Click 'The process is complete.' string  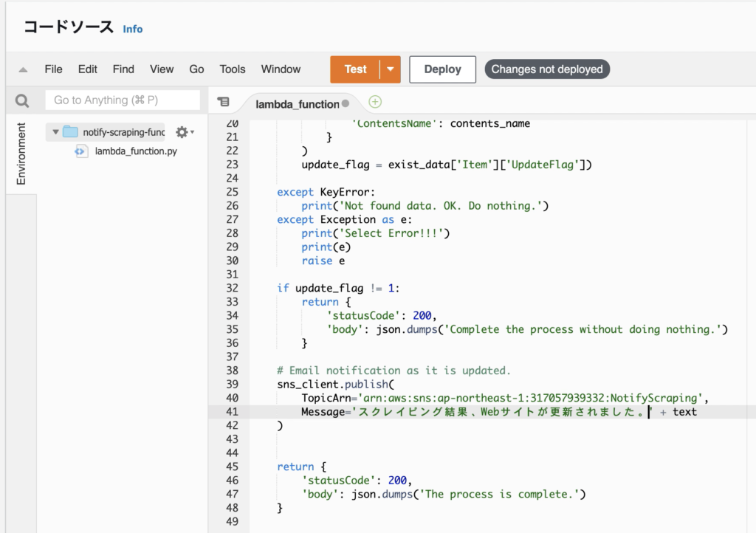500,495
